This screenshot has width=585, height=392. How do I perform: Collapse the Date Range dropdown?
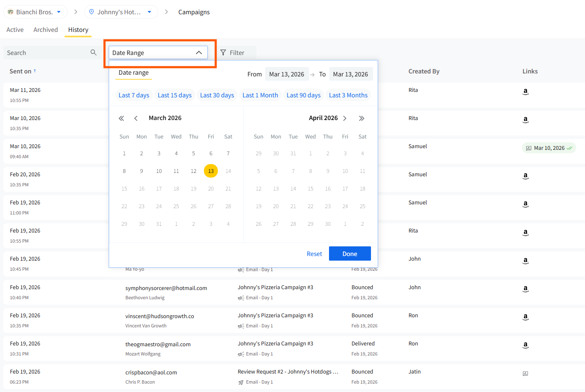[x=199, y=52]
